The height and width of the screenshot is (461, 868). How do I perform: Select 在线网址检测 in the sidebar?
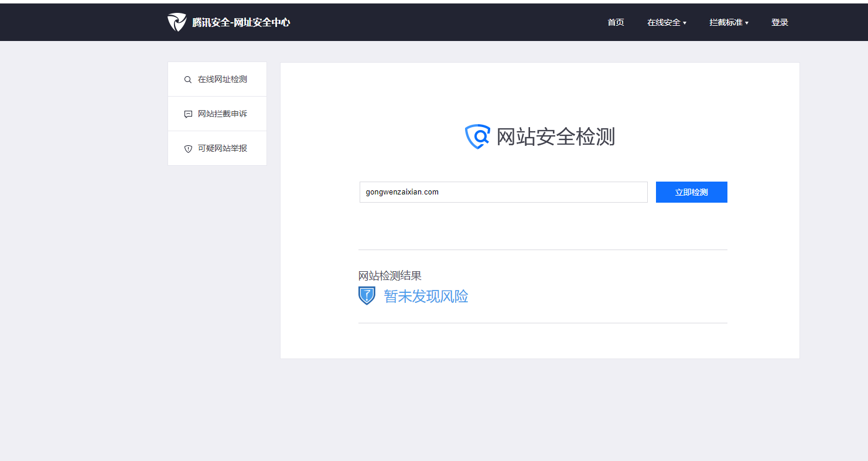pos(217,79)
